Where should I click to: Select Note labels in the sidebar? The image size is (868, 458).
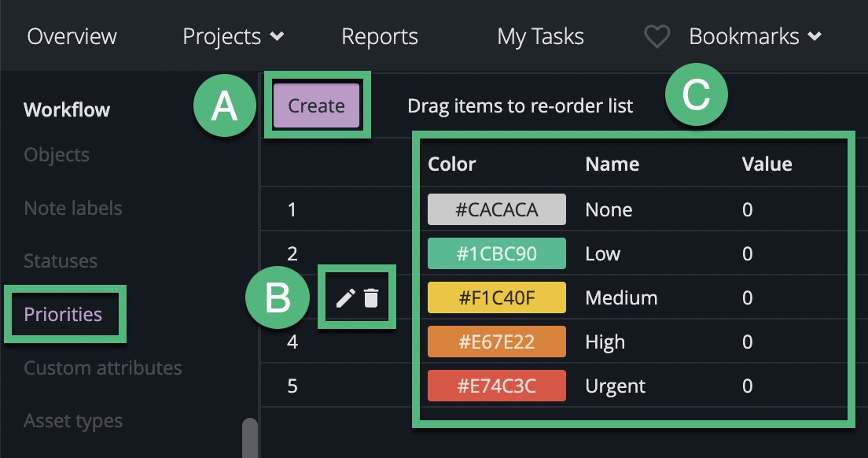point(73,209)
